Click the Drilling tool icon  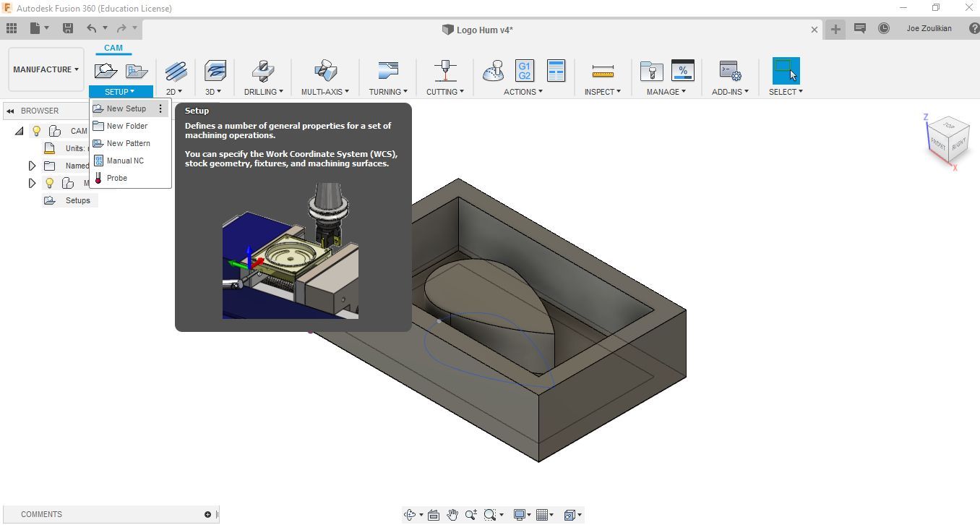pos(263,71)
